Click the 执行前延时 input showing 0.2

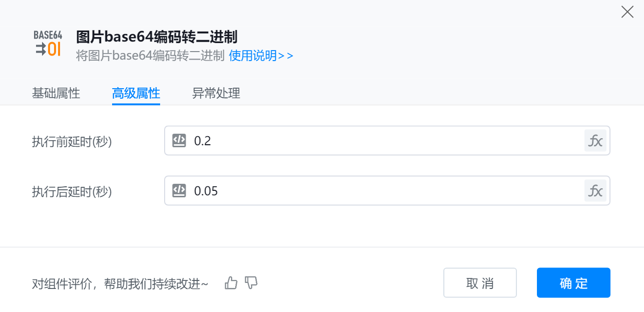[x=380, y=141]
